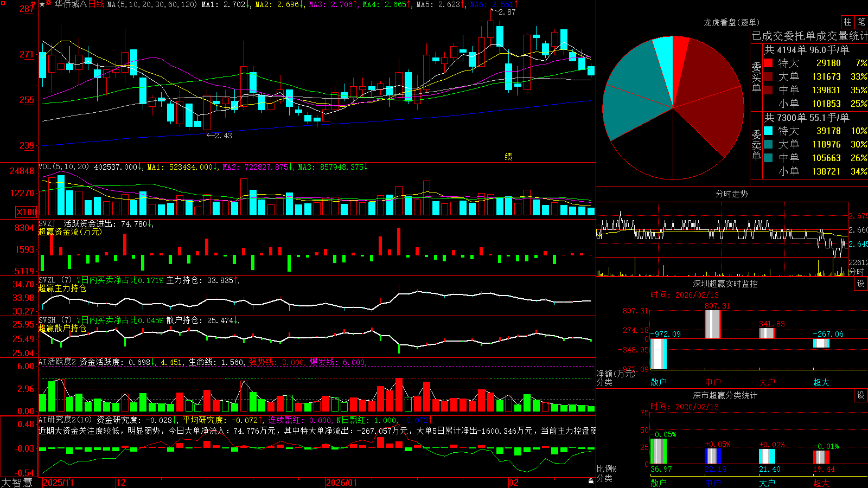Click the 2025/11 timeline date marker
Image resolution: width=868 pixels, height=488 pixels.
pyautogui.click(x=58, y=483)
